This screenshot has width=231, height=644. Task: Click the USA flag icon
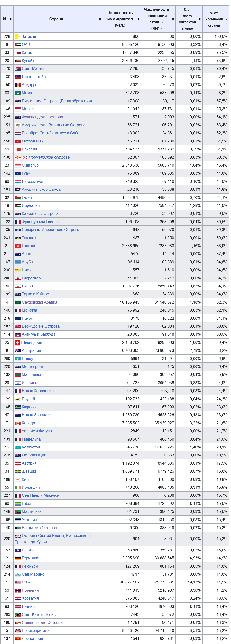point(18,582)
